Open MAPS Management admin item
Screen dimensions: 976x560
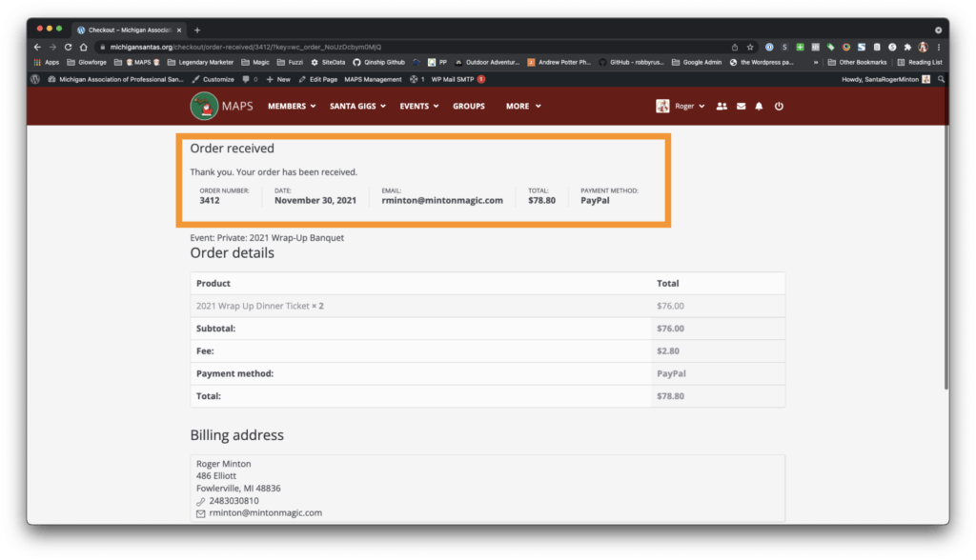(x=373, y=80)
